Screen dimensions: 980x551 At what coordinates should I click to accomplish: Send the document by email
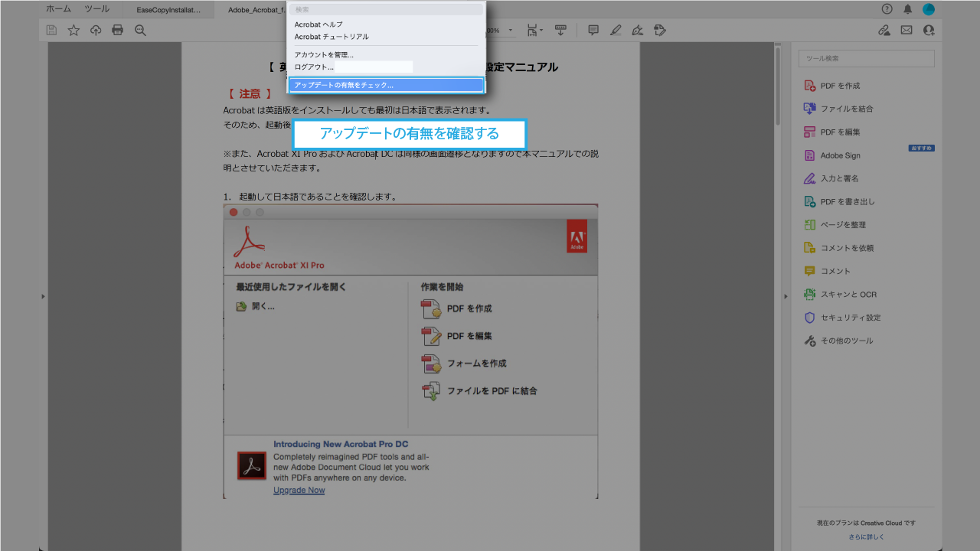[906, 30]
